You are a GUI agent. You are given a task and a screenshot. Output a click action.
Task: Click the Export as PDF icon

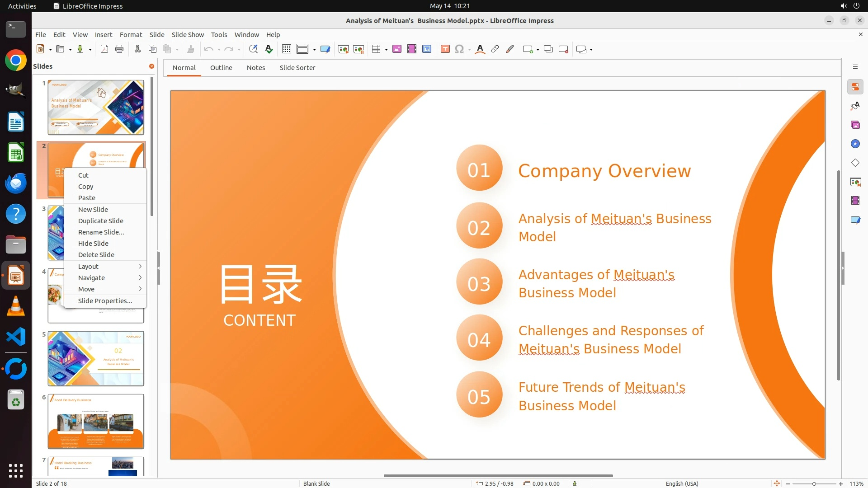coord(104,49)
